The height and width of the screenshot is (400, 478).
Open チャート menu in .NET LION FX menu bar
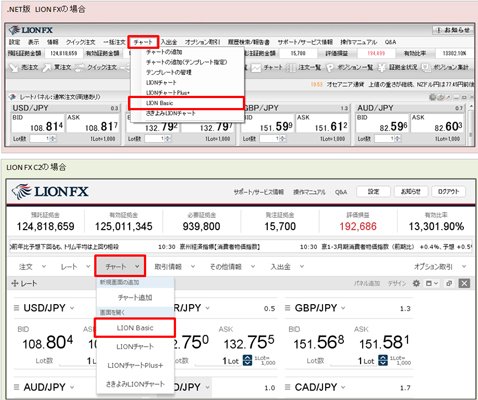143,42
